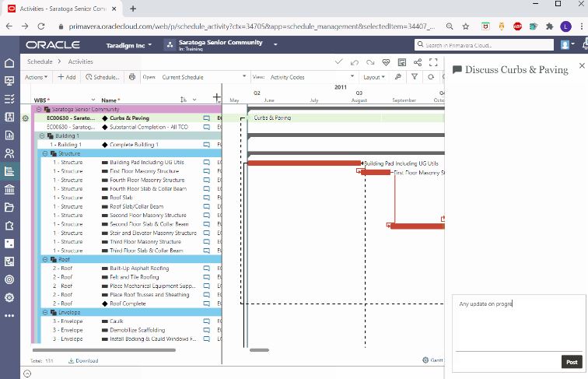This screenshot has width=588, height=379.
Task: Select the Curbs & Paving activity row
Action: [128, 118]
